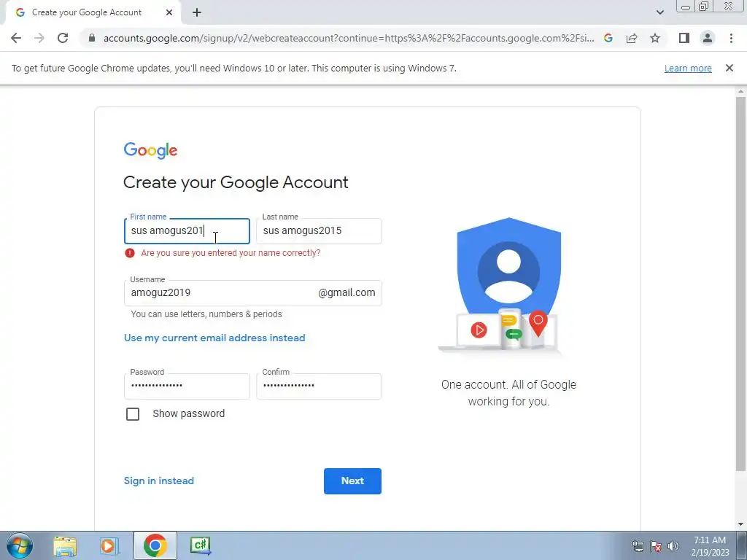The height and width of the screenshot is (560, 747).
Task: Click the address bar URL text
Action: point(348,38)
